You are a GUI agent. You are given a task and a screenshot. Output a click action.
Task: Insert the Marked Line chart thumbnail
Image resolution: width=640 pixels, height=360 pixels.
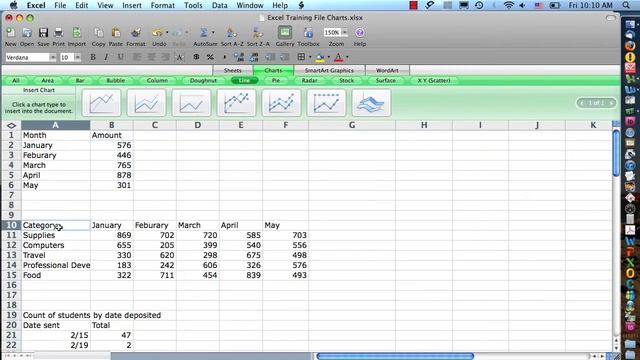click(236, 103)
